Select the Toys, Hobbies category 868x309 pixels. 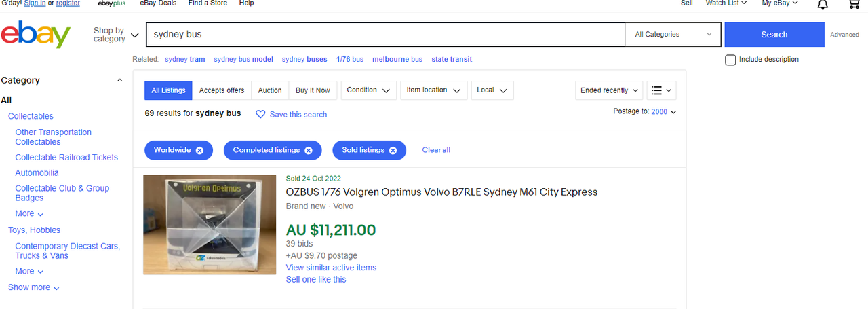click(x=34, y=230)
